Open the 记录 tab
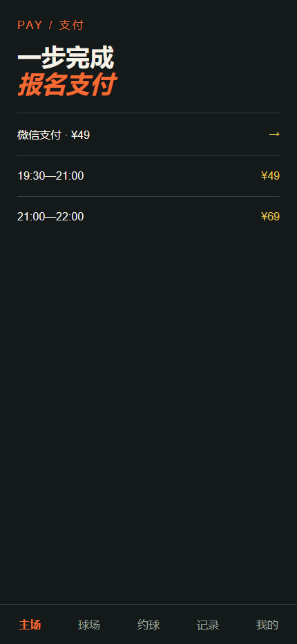 pyautogui.click(x=208, y=625)
